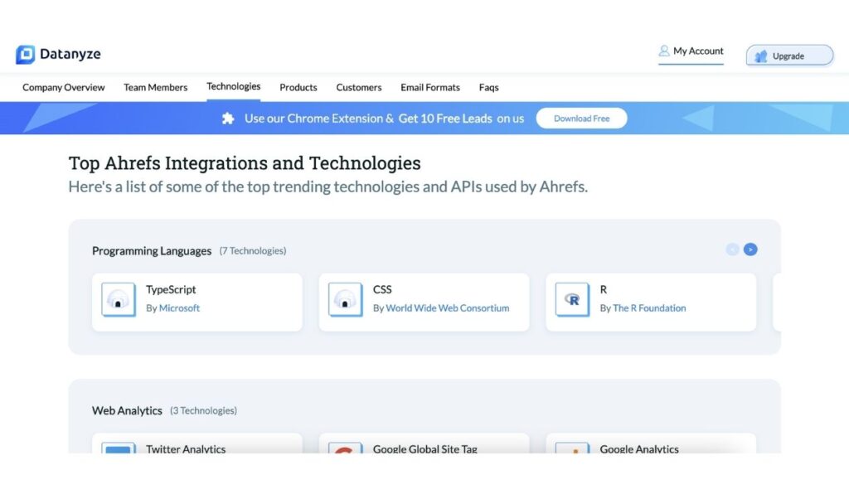Click the R card title
Screen dimensions: 849x504
pos(604,289)
